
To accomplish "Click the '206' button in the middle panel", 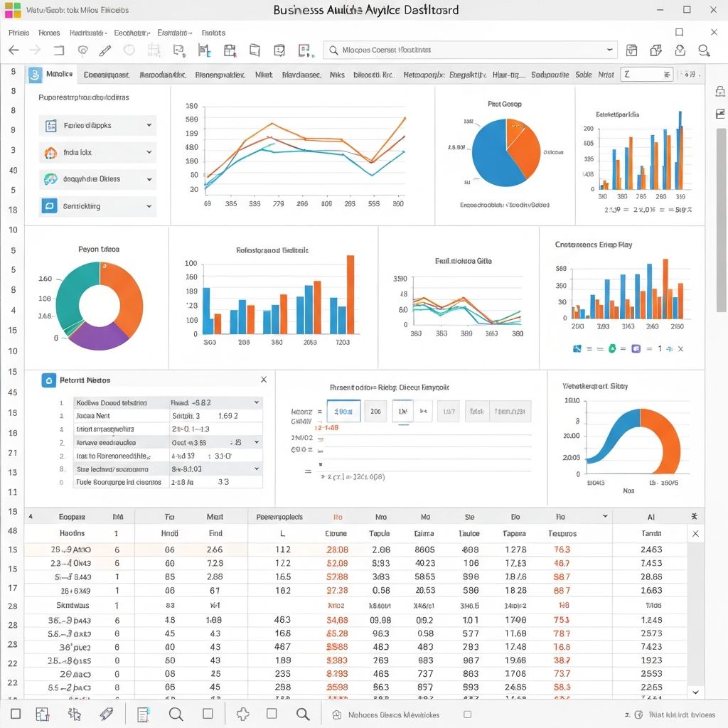I will (x=375, y=411).
